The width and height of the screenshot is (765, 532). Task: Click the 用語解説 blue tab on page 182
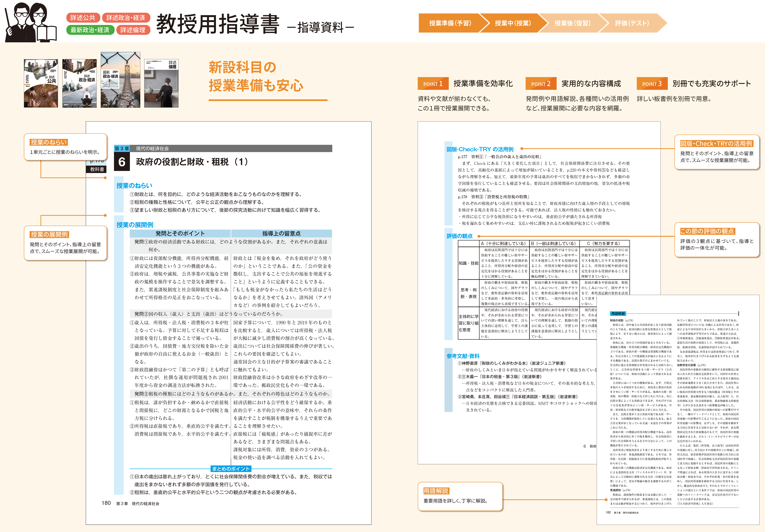pyautogui.click(x=618, y=314)
